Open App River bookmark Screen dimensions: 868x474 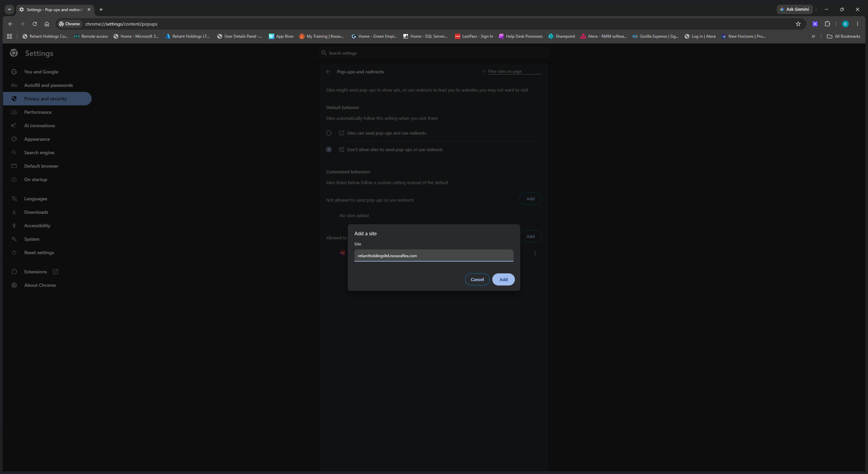pyautogui.click(x=281, y=36)
